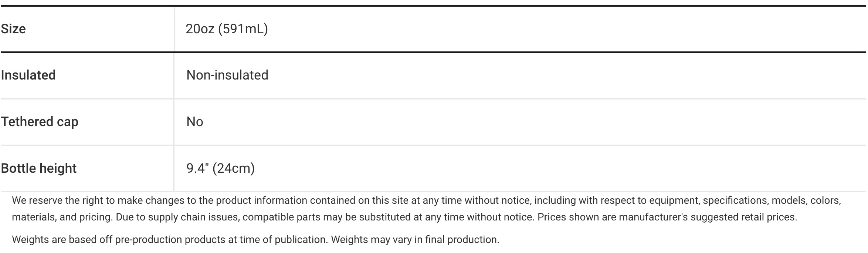This screenshot has width=868, height=253.
Task: Select the "Non-insulated" value cell
Action: [227, 75]
